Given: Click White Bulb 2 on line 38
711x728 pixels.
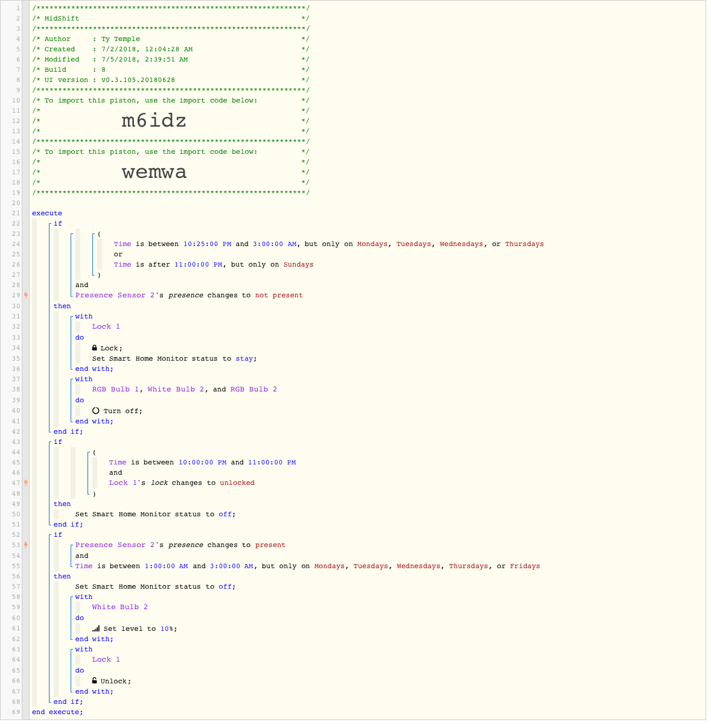Looking at the screenshot, I should (176, 390).
